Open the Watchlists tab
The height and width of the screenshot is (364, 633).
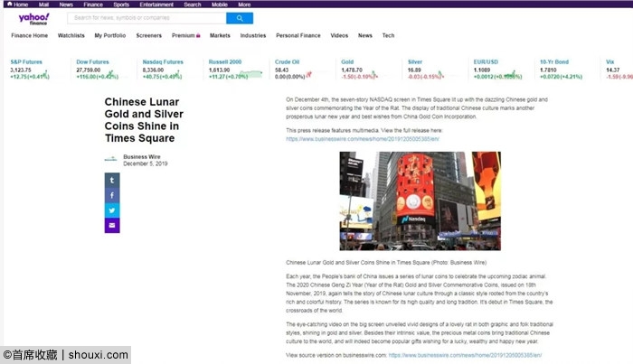coord(71,35)
